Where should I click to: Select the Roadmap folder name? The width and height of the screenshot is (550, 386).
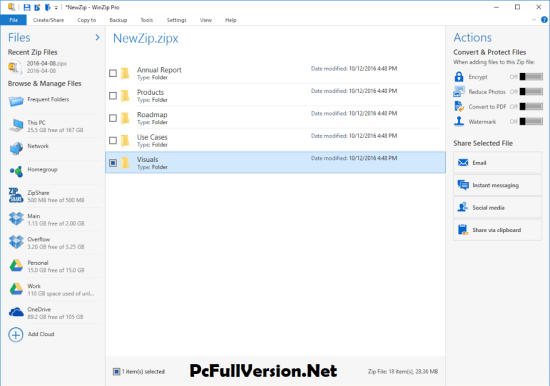152,115
